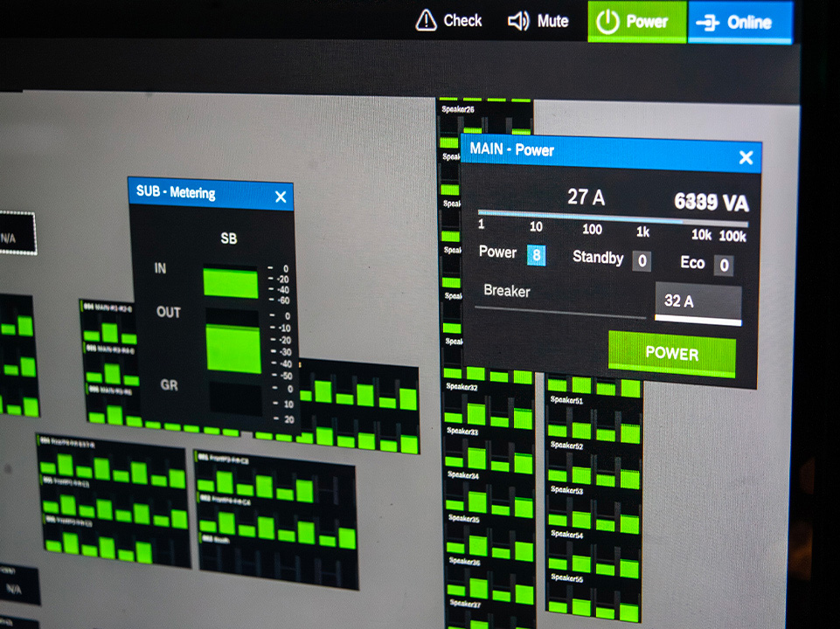Screen dimensions: 840x629
Task: Click the IN level meter in SUB Metering
Action: pos(231,283)
